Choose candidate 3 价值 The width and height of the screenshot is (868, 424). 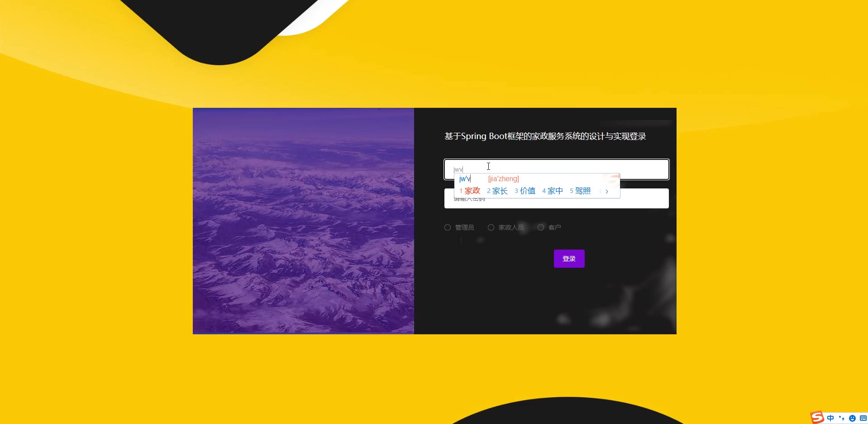tap(525, 191)
